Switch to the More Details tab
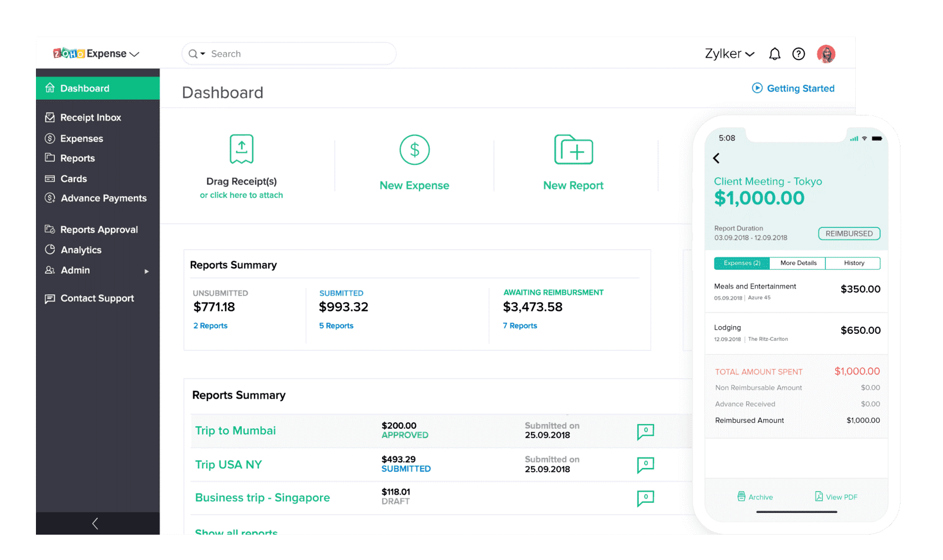This screenshot has width=943, height=560. tap(798, 263)
